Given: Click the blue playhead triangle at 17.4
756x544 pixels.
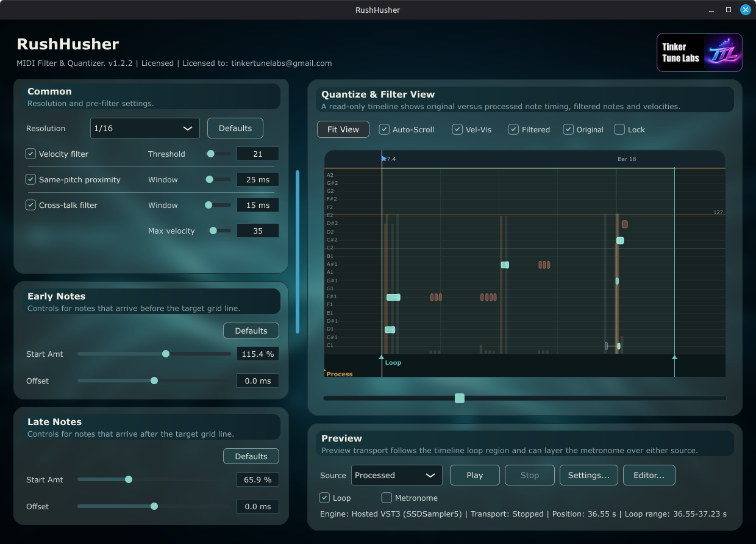Looking at the screenshot, I should point(384,159).
